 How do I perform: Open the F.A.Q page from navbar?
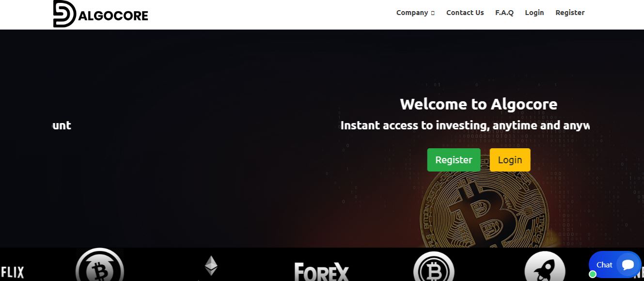504,13
